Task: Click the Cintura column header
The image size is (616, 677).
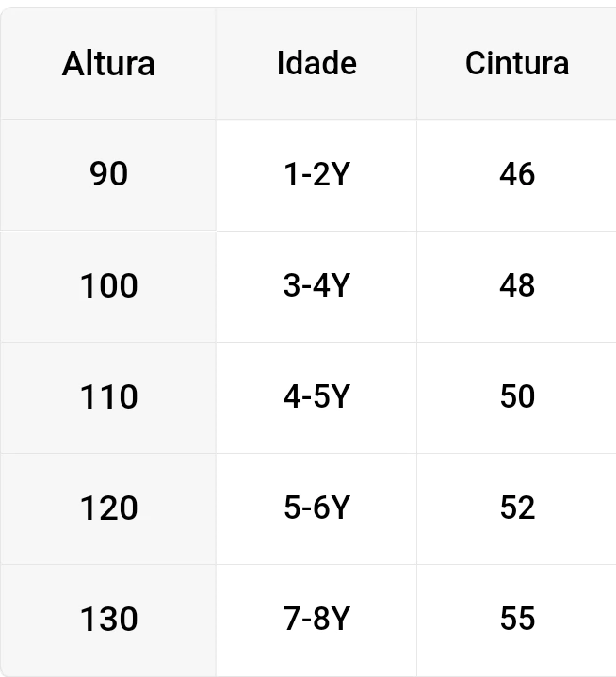Action: 516,64
